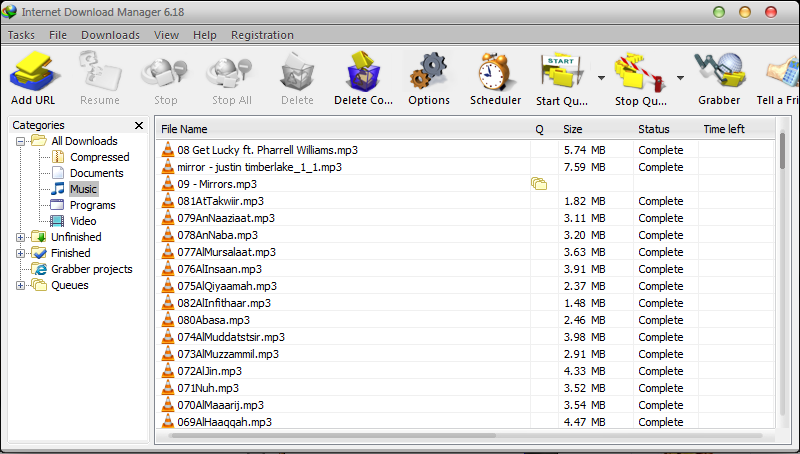Screen dimensions: 800x454
Task: Select file 070AlMaaarij.mp3
Action: (220, 405)
